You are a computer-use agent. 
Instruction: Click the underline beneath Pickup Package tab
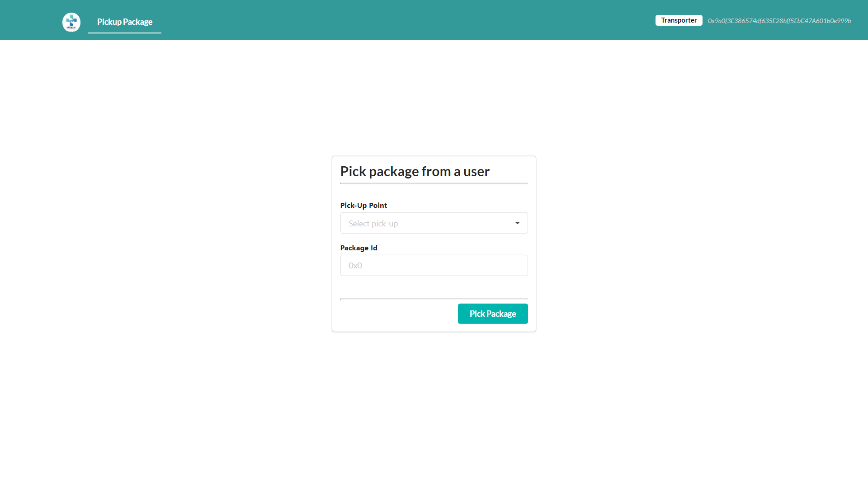click(x=125, y=33)
